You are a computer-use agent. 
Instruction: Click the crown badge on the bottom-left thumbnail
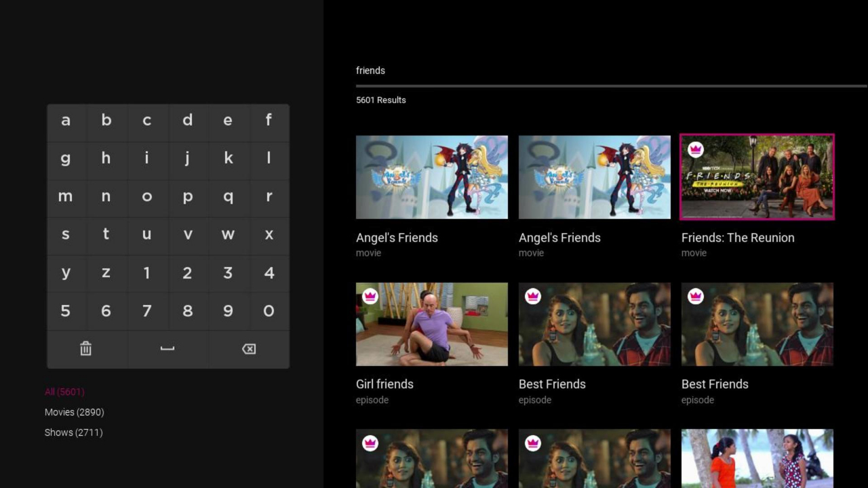(370, 443)
